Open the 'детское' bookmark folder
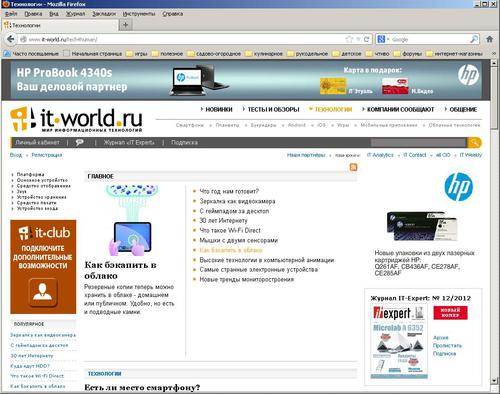The image size is (500, 394). (x=347, y=53)
